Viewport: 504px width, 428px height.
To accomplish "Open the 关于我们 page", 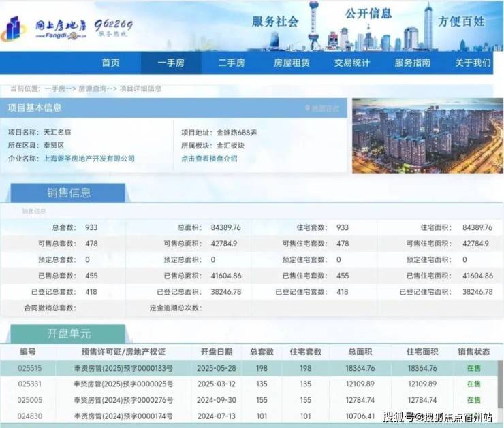I will point(473,63).
